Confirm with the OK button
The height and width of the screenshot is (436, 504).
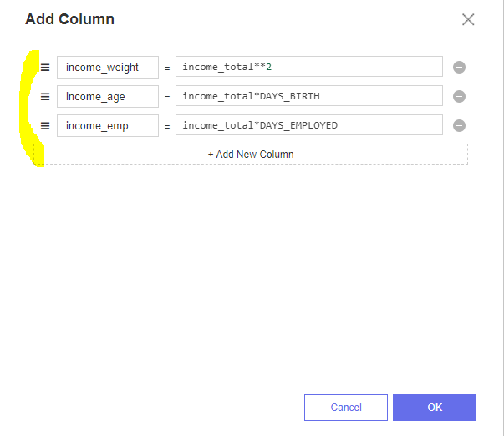click(435, 408)
